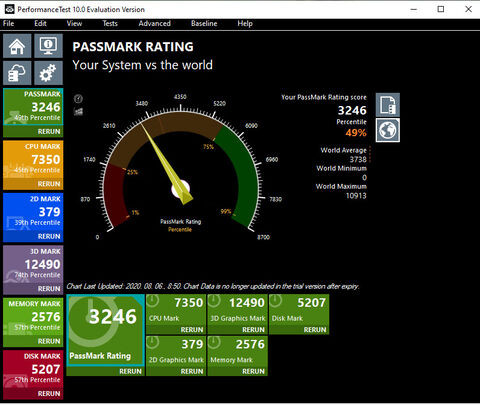Open the File menu
Screen dimensions: 480x405
(x=8, y=23)
